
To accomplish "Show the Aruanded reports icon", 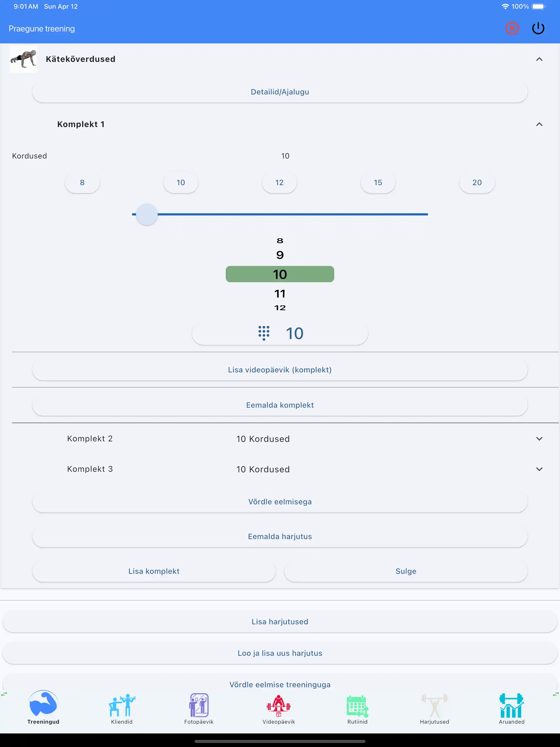I will point(511,706).
